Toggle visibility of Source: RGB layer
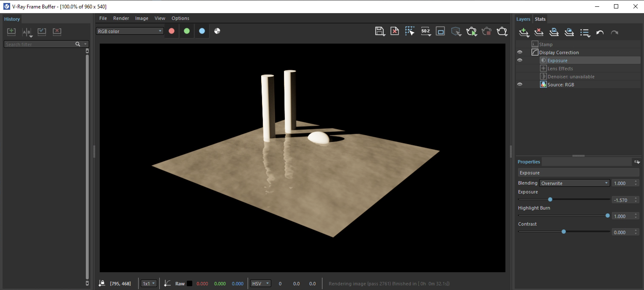 520,84
